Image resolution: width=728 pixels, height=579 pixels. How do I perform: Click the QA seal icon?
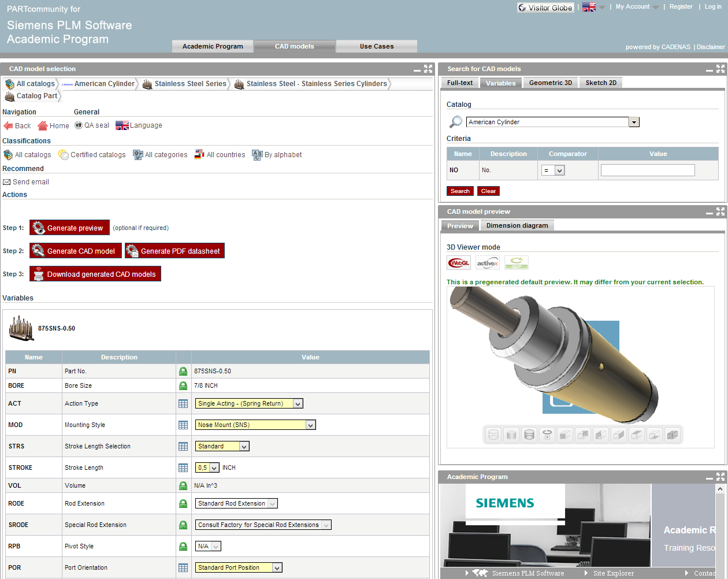coord(79,125)
